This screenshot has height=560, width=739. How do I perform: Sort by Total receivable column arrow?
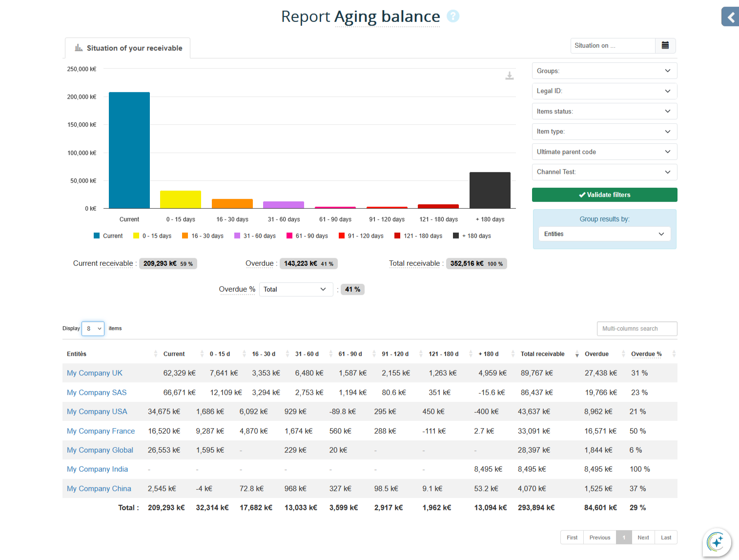click(577, 354)
